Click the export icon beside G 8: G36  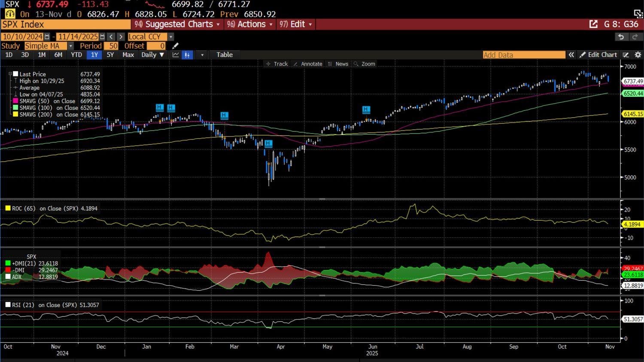pos(593,24)
